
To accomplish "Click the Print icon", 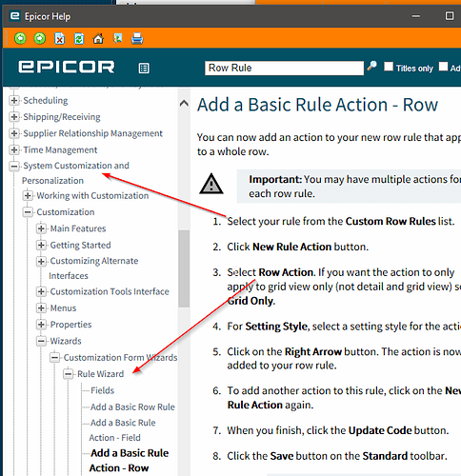I will point(137,39).
